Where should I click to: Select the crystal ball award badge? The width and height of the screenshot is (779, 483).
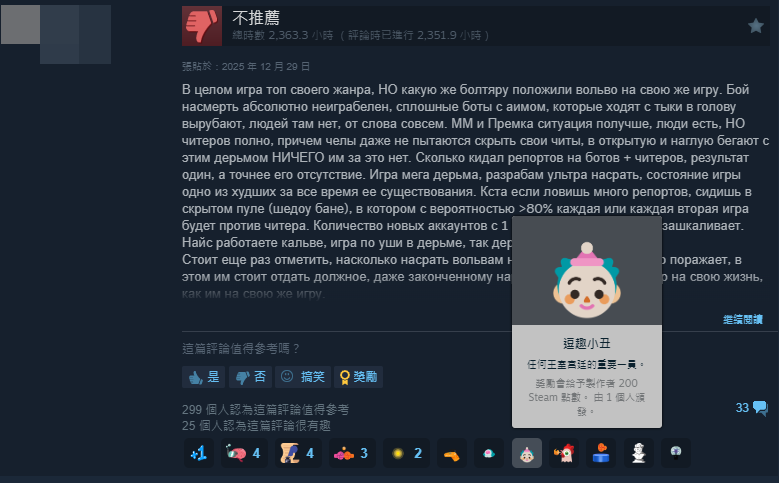[x=676, y=453]
